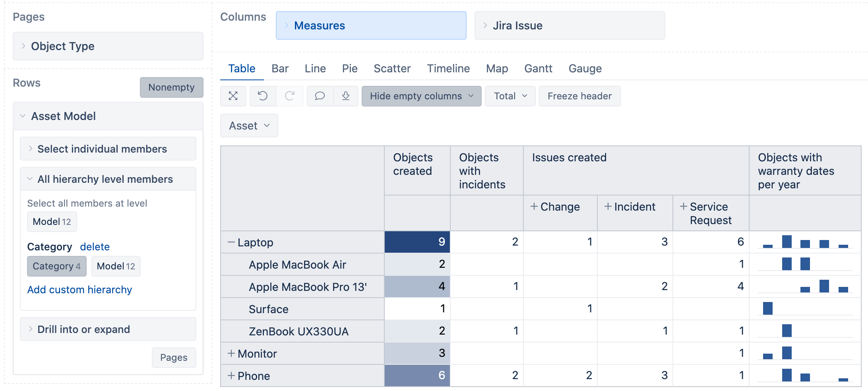Switch to the Timeline tab
This screenshot has width=868, height=391.
[x=449, y=69]
